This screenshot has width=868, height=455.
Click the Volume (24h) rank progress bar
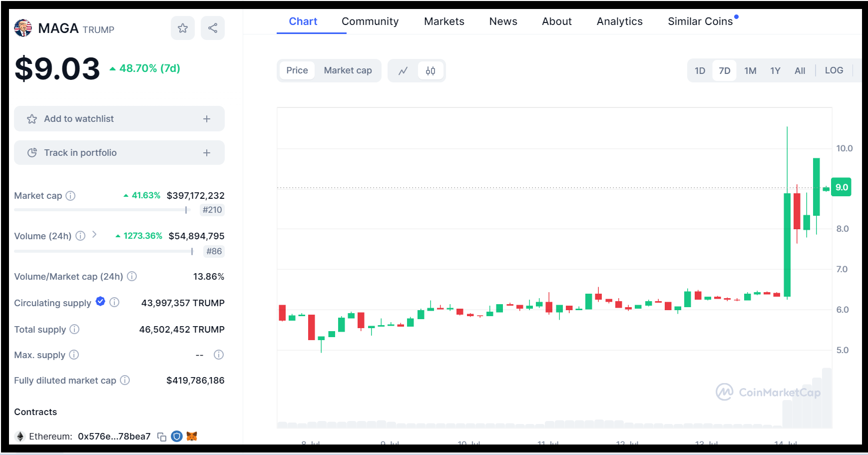pyautogui.click(x=104, y=251)
